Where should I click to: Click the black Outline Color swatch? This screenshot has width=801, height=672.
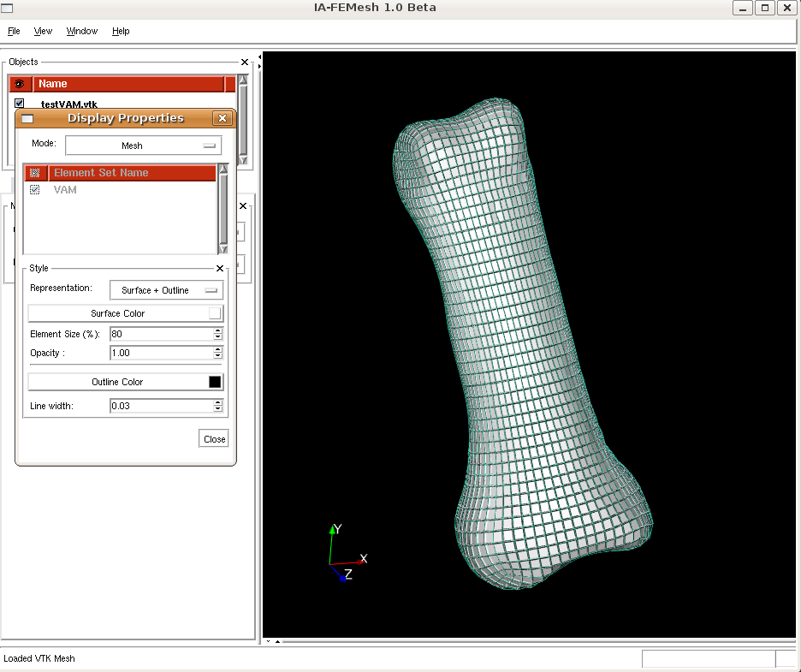tap(215, 382)
